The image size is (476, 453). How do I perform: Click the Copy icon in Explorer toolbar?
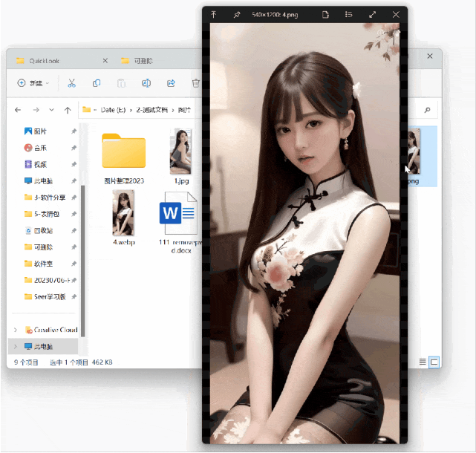pyautogui.click(x=97, y=83)
